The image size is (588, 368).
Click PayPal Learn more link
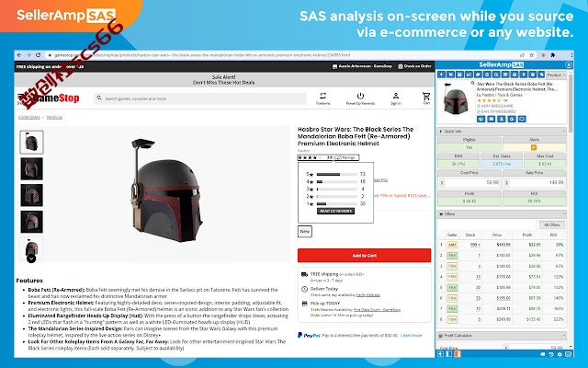coord(411,335)
